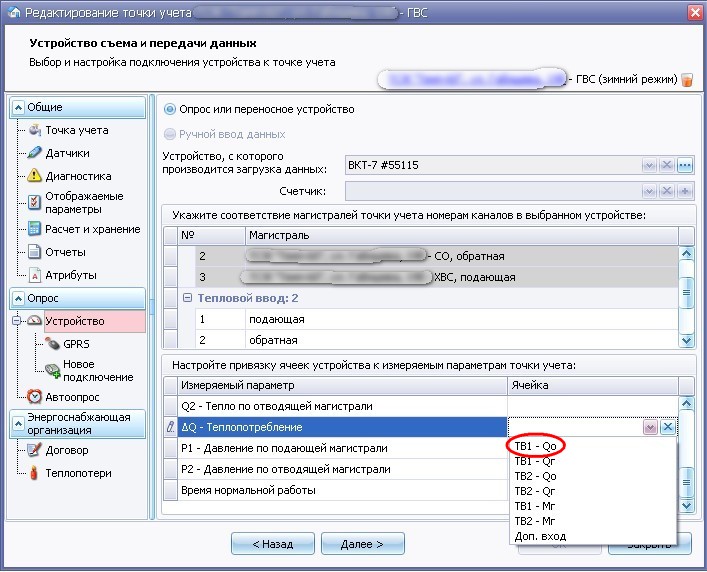Open the ΔQ Ячейка dropdown arrow
The height and width of the screenshot is (572, 707).
pos(650,427)
